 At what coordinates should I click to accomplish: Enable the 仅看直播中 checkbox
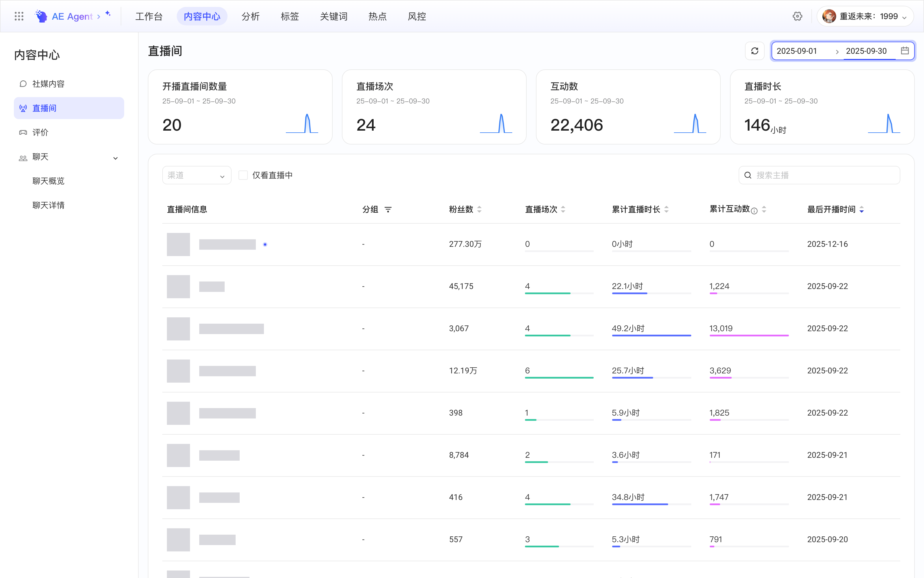[243, 175]
